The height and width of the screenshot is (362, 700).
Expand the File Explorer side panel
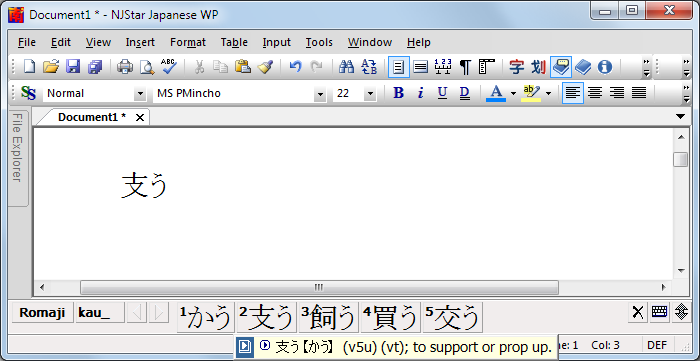tap(18, 158)
